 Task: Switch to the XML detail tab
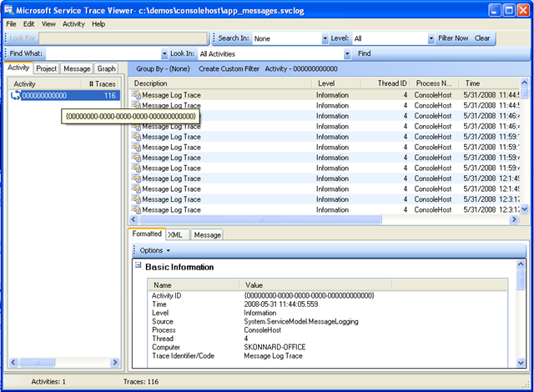click(178, 235)
